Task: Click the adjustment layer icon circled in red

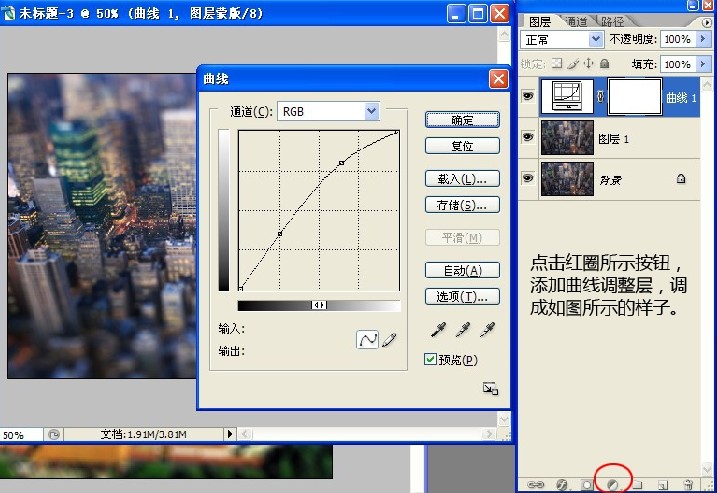Action: click(612, 484)
